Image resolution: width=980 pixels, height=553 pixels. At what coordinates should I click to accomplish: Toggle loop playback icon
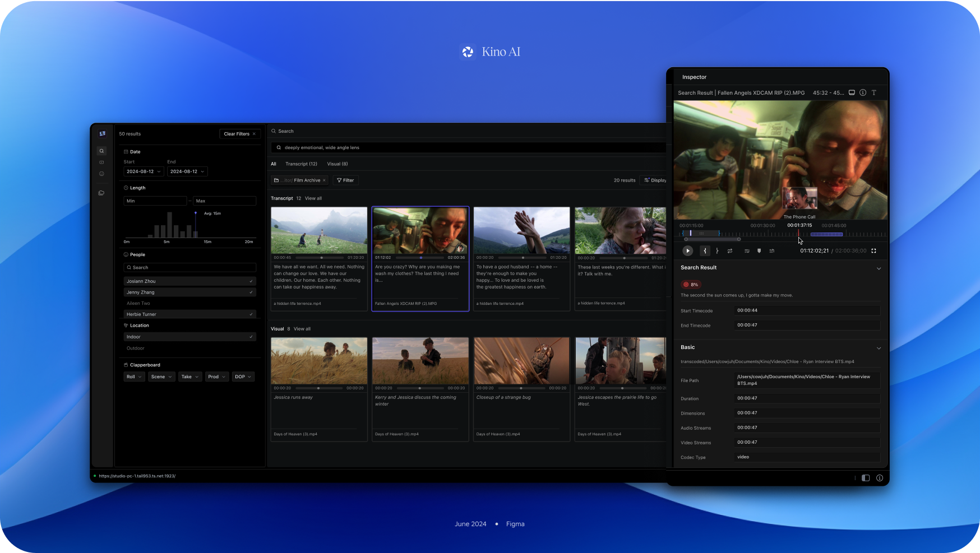(x=730, y=251)
